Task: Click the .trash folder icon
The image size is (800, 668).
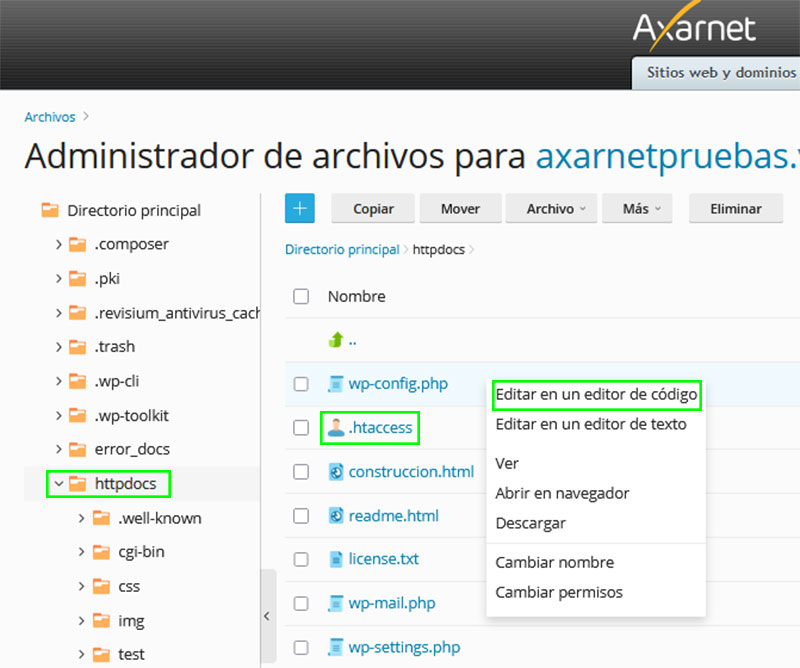Action: (x=78, y=347)
